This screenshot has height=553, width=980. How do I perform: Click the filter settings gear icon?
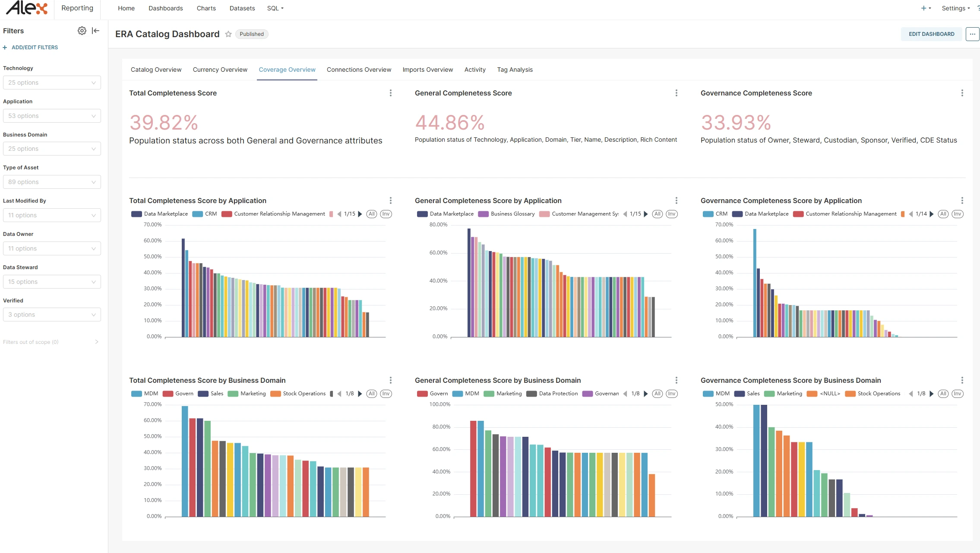(x=82, y=31)
